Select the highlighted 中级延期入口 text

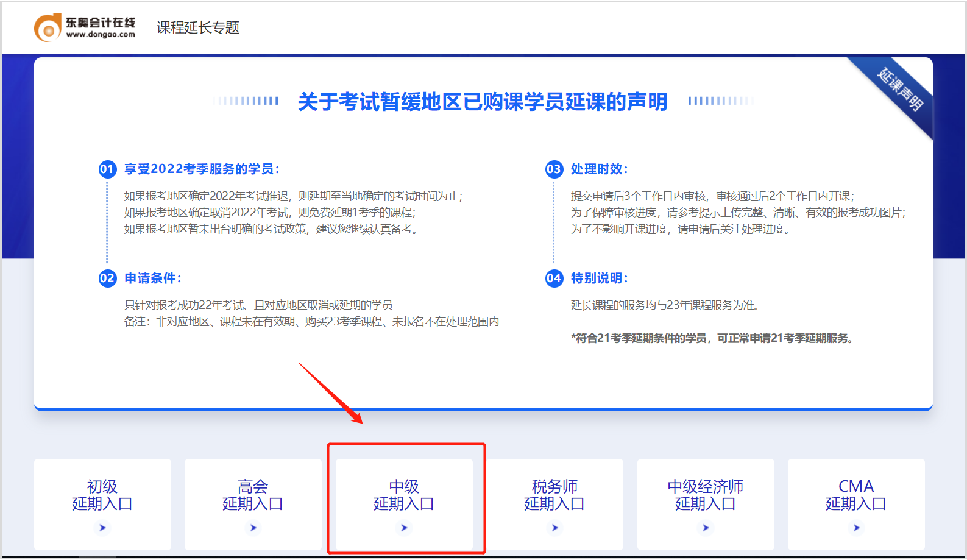click(404, 495)
